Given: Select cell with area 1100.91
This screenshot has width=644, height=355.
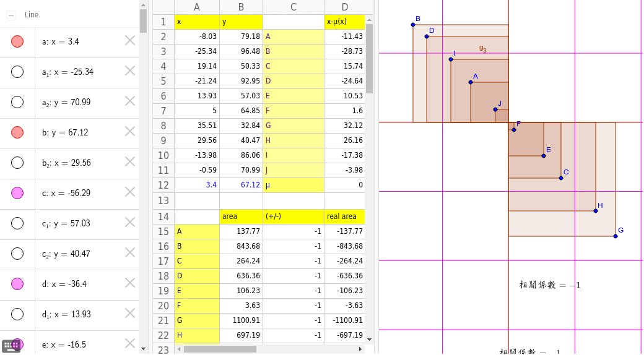Looking at the screenshot, I should pos(241,320).
